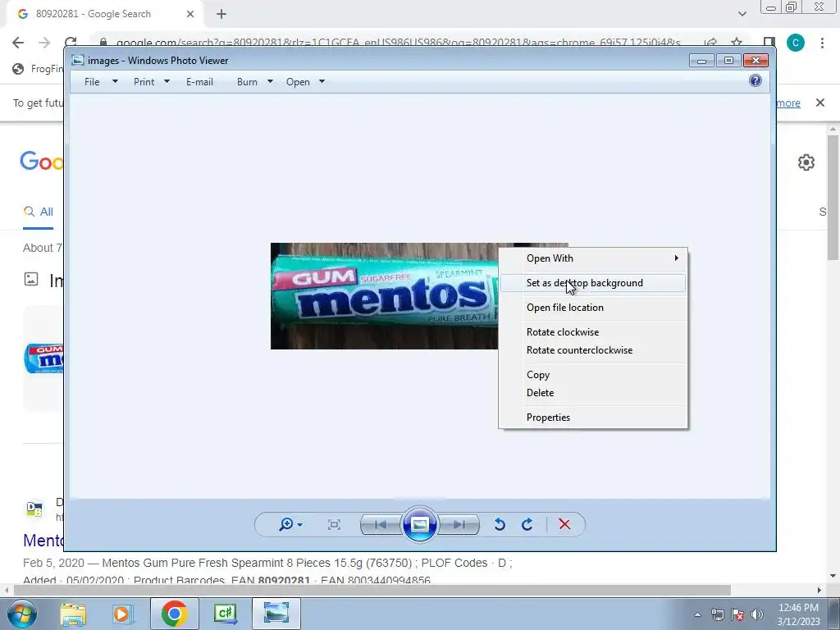Image resolution: width=840 pixels, height=630 pixels.
Task: Open the zoom magnifier in Photo Viewer
Action: (286, 524)
